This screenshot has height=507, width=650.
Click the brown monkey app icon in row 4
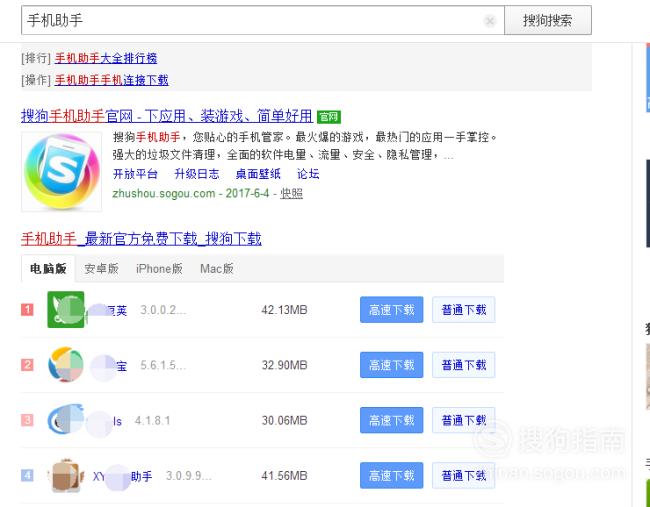pyautogui.click(x=65, y=475)
